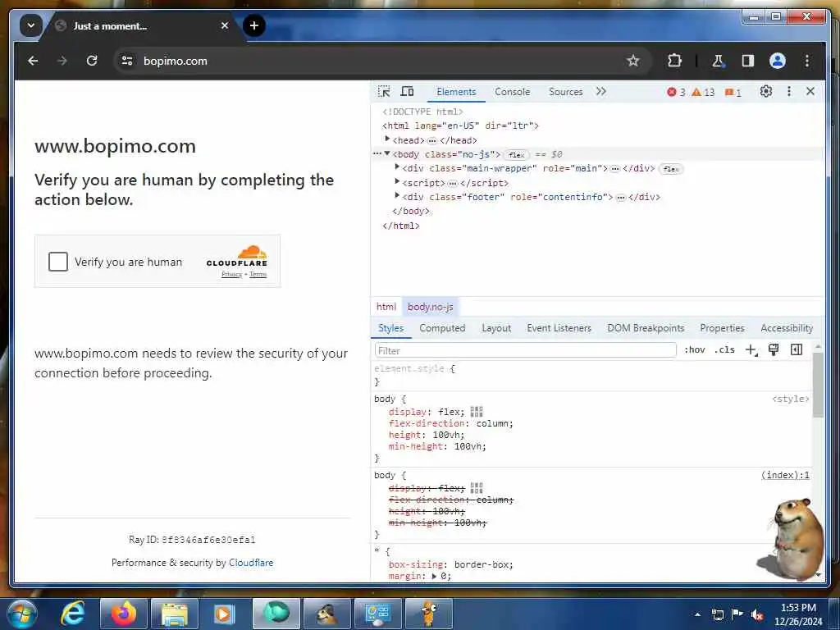Switch to the Sources tab
840x630 pixels.
click(566, 92)
